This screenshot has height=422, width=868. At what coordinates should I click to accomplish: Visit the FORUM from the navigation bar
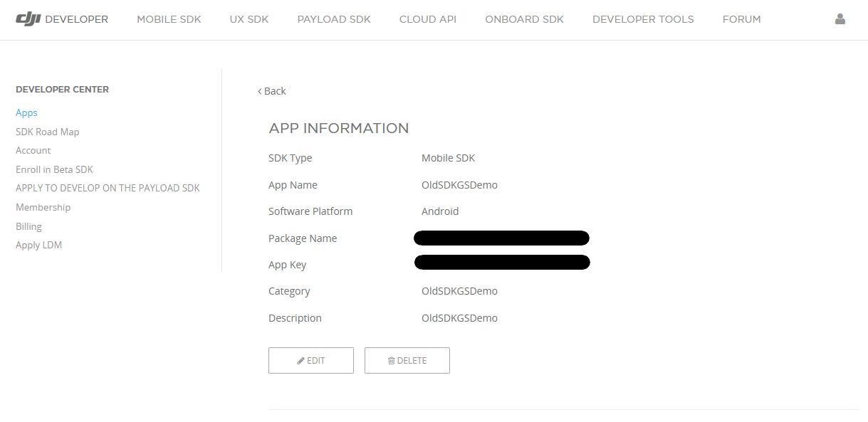click(741, 19)
